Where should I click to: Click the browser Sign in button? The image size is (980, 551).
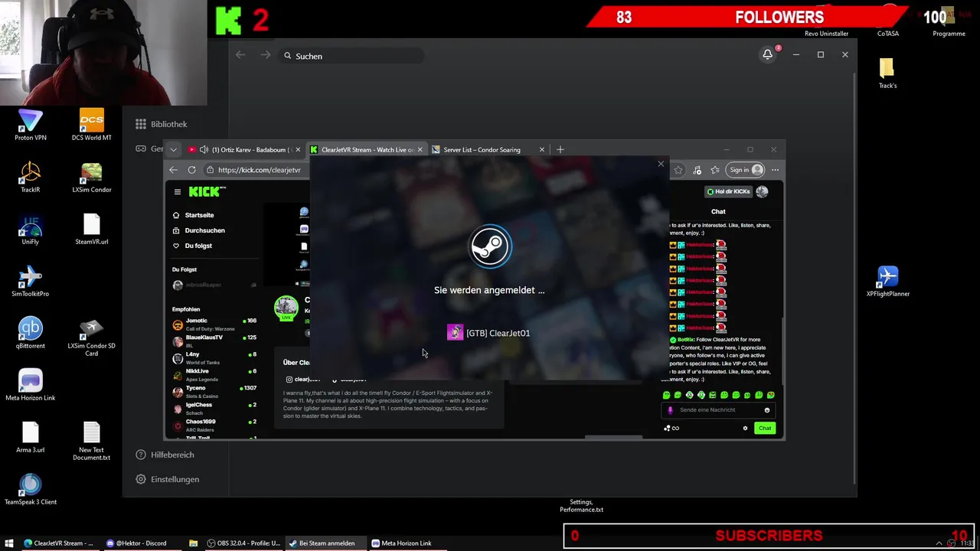click(x=746, y=170)
